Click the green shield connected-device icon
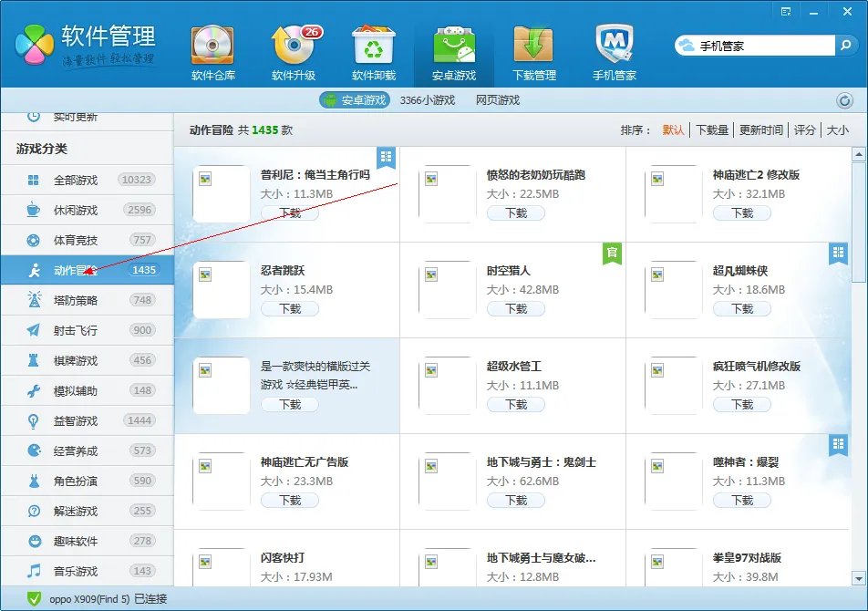 click(x=34, y=599)
